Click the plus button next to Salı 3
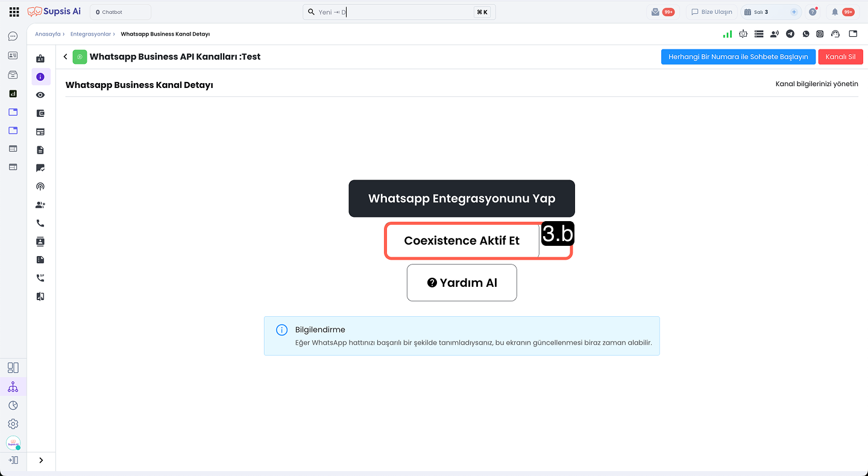The width and height of the screenshot is (868, 476). 794,12
